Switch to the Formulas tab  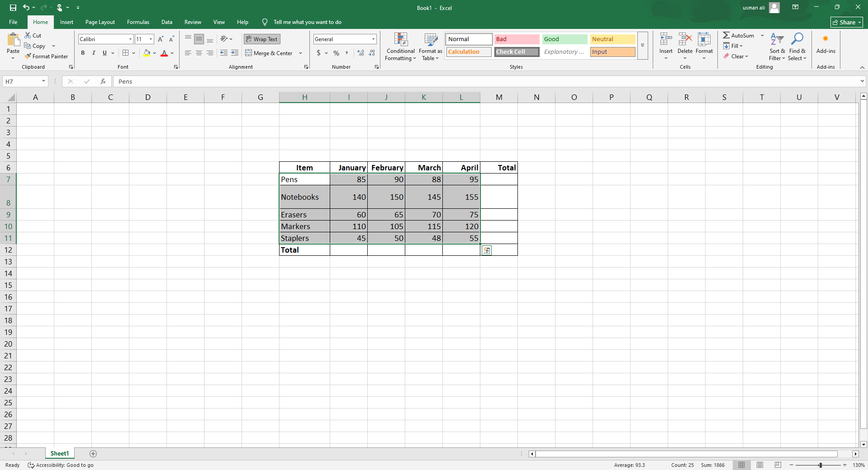point(138,22)
